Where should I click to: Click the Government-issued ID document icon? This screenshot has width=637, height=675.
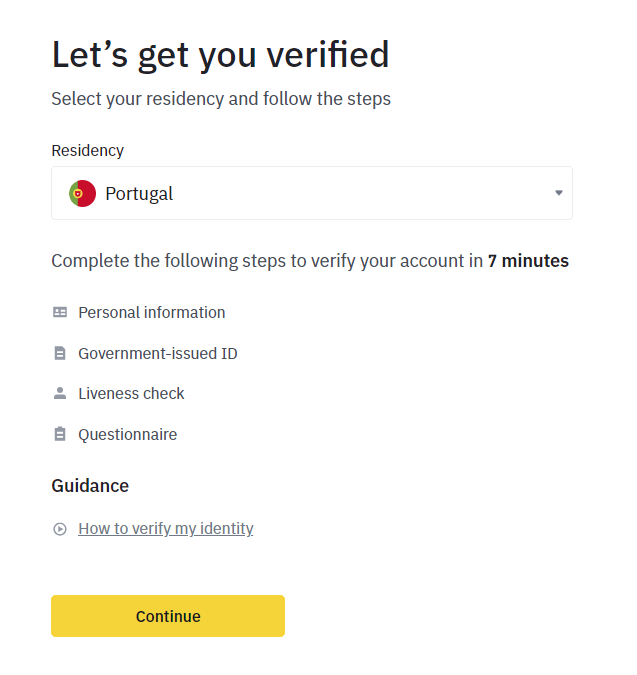60,353
